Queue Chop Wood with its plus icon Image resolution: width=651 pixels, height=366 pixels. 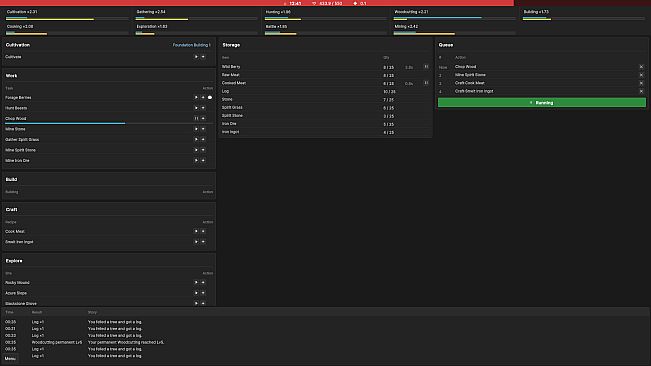[203, 118]
